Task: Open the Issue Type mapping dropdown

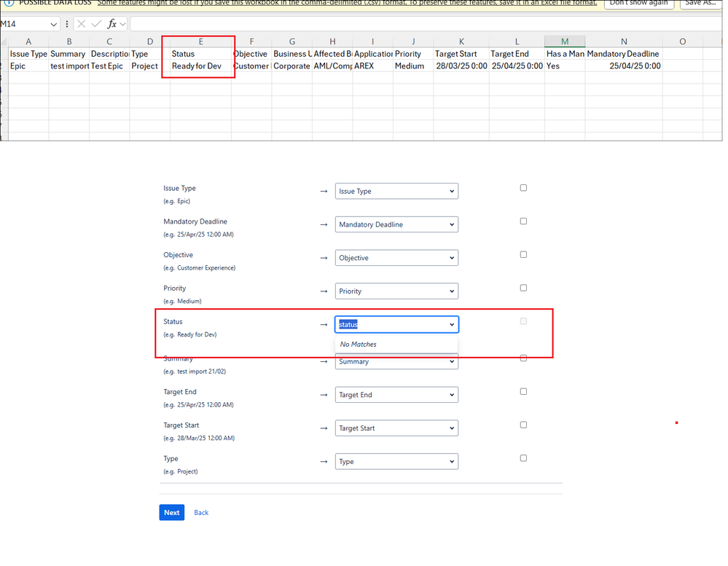Action: pyautogui.click(x=396, y=191)
